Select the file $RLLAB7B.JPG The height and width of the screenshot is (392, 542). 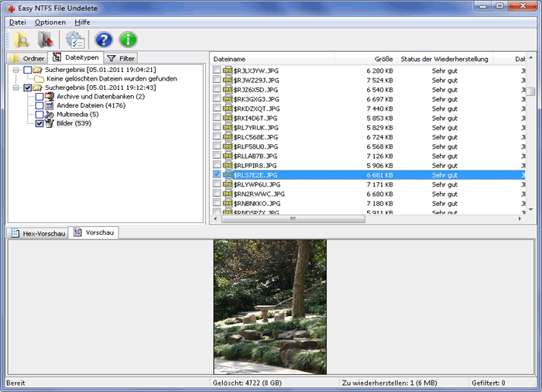click(x=256, y=156)
